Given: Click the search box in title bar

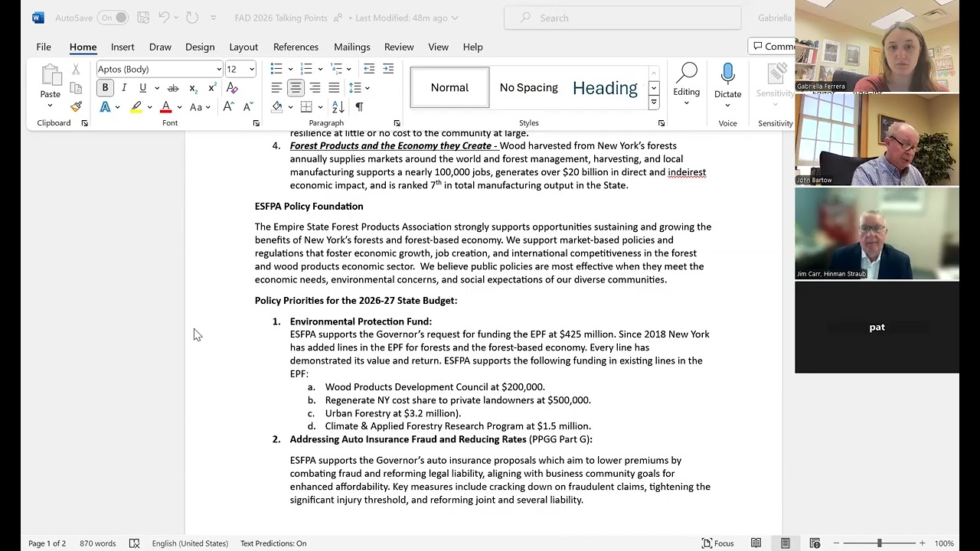Looking at the screenshot, I should (x=622, y=18).
